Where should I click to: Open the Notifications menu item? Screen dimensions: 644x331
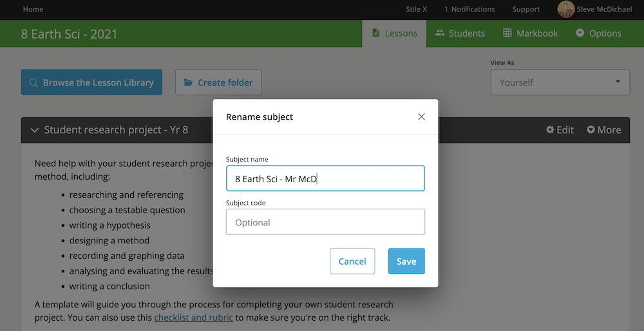[x=469, y=9]
